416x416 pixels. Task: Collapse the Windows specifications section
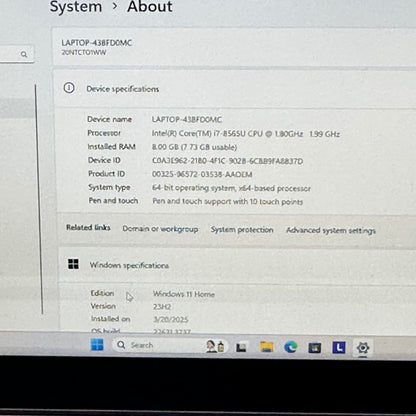click(237, 265)
